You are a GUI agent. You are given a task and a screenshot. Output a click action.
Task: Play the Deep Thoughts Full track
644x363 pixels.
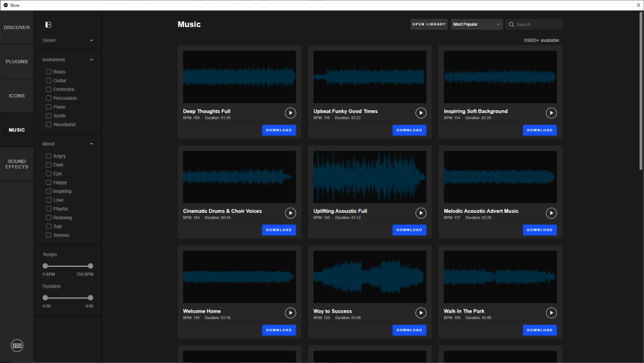(x=290, y=113)
